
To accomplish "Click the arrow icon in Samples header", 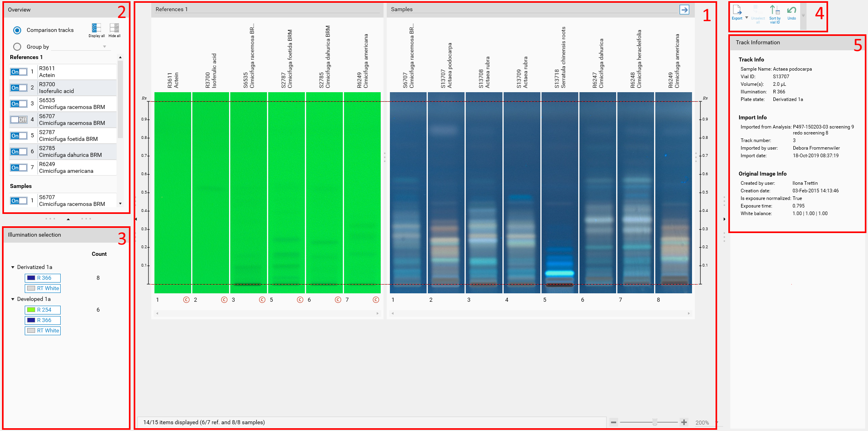I will point(684,10).
